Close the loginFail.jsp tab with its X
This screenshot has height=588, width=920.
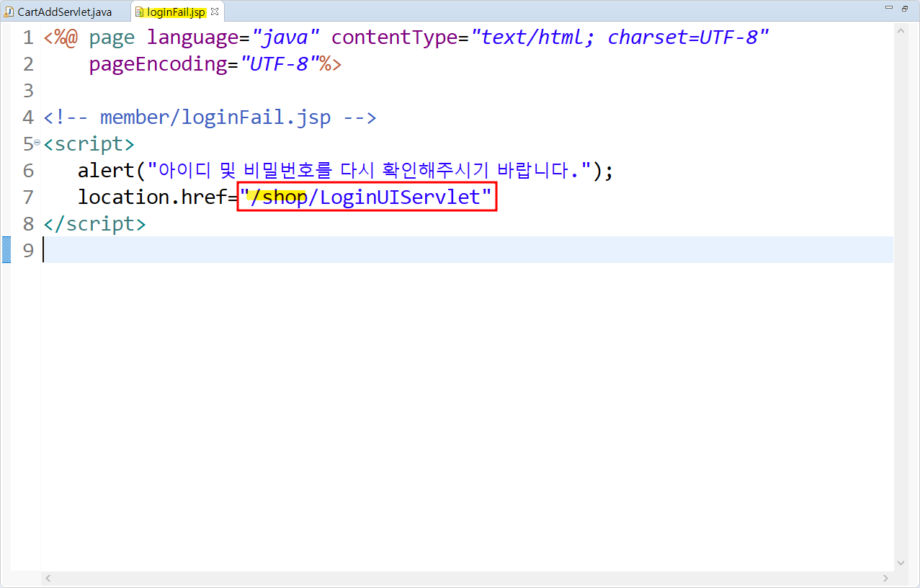(215, 12)
